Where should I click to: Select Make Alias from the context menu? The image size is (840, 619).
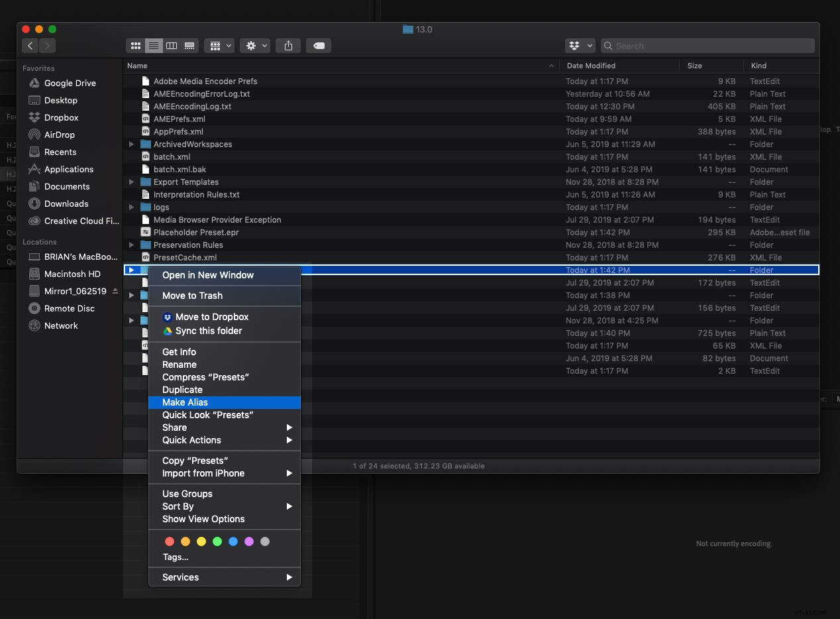point(185,402)
